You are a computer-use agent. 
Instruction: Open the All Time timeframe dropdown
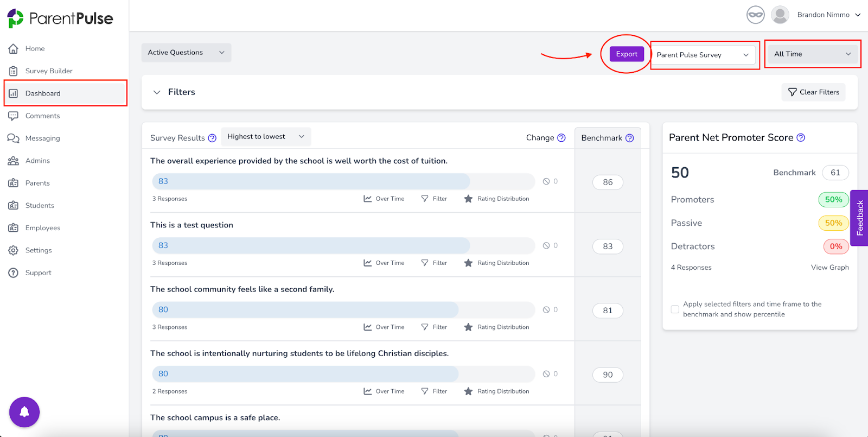tap(812, 54)
